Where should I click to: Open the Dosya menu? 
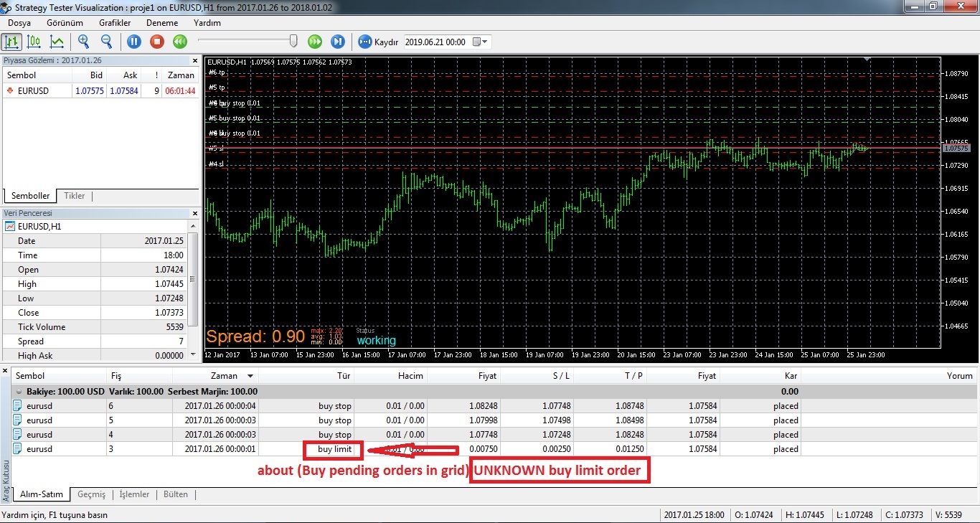coord(19,23)
